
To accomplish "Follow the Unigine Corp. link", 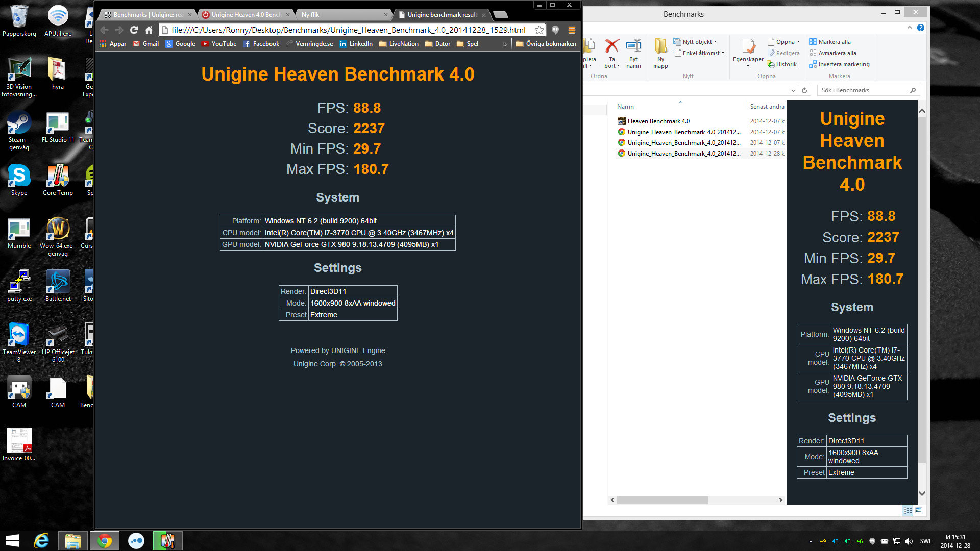I will (315, 364).
